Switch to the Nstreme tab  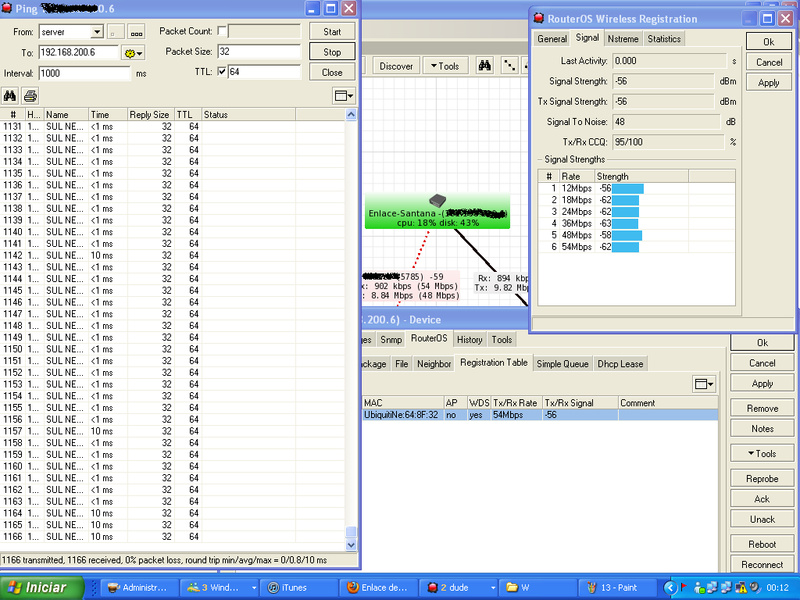(622, 39)
